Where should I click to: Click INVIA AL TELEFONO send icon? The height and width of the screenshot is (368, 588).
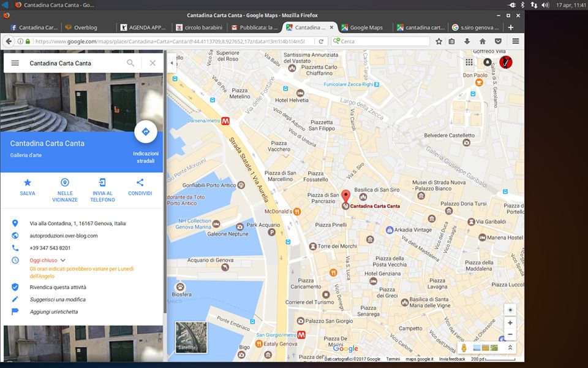pyautogui.click(x=102, y=183)
